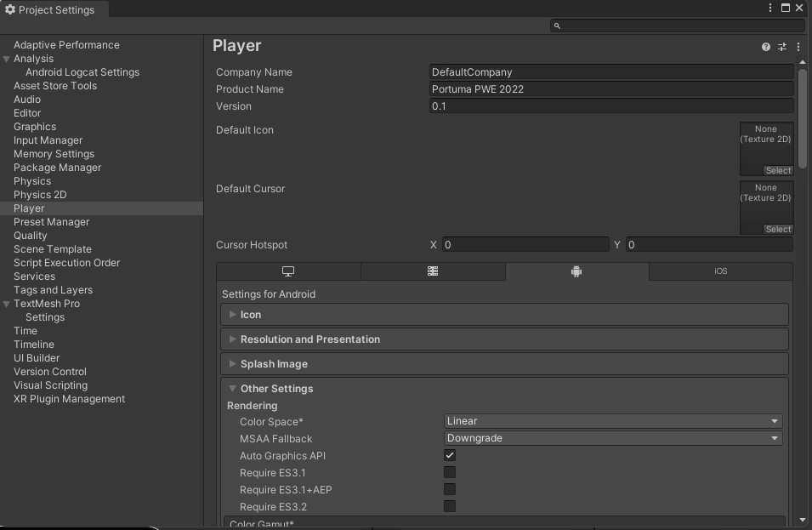Enable the Require ES3.1+AEP checkbox
The image size is (812, 530).
click(x=450, y=489)
